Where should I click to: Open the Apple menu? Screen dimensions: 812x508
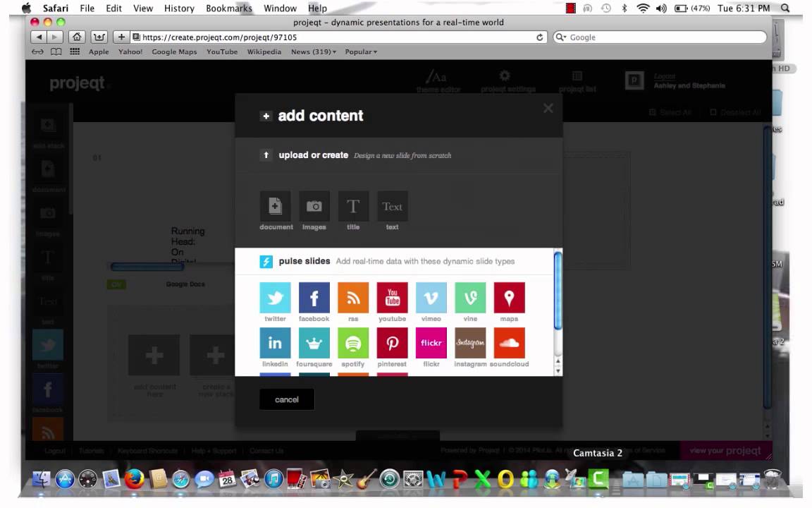[26, 8]
